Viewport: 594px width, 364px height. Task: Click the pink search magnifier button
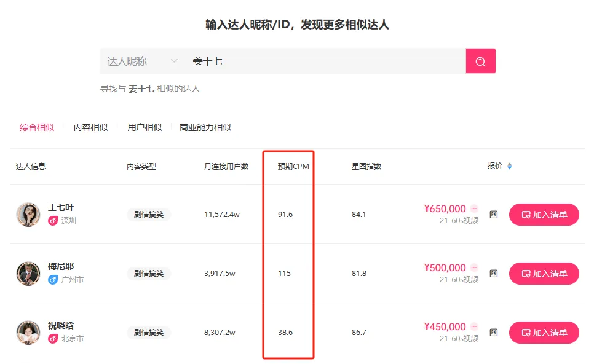(480, 61)
